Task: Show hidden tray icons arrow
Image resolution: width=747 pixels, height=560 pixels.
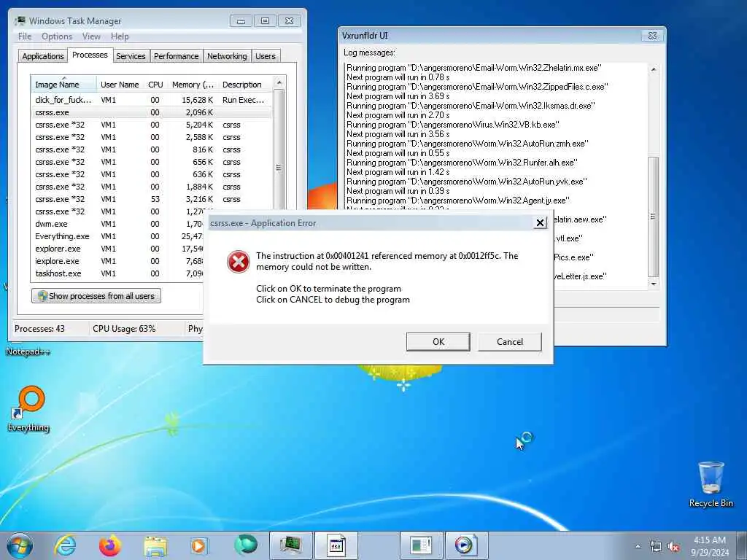Action: click(638, 546)
